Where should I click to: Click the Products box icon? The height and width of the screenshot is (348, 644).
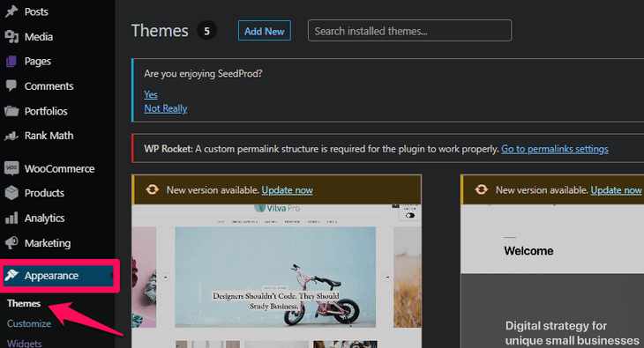tap(11, 192)
